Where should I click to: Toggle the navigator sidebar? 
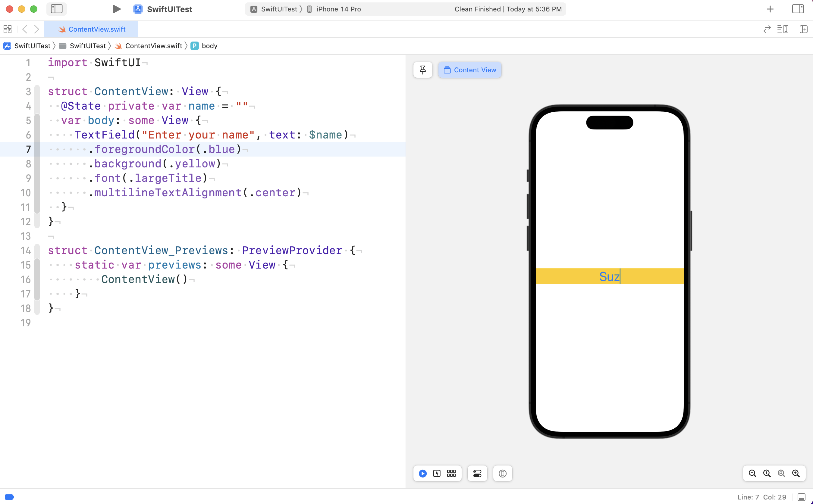56,9
